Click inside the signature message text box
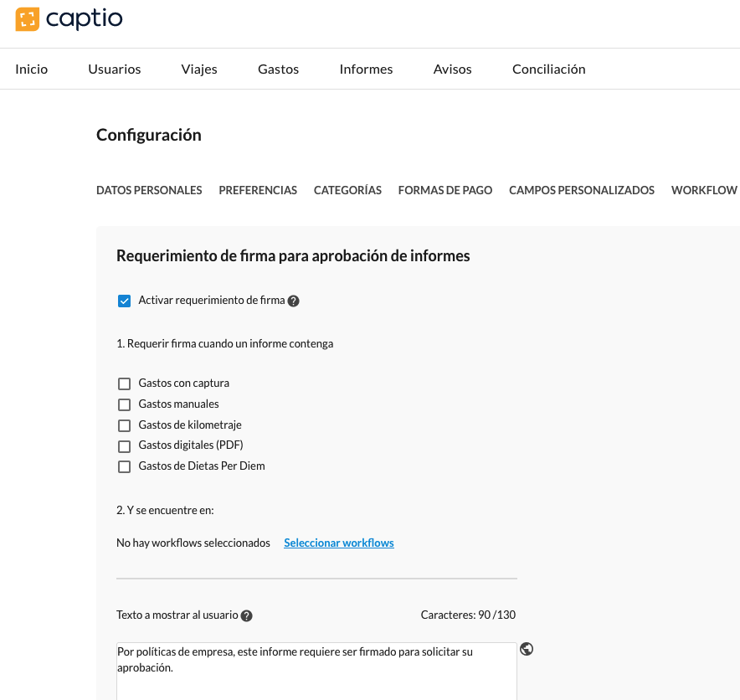The height and width of the screenshot is (700, 740). (316, 670)
